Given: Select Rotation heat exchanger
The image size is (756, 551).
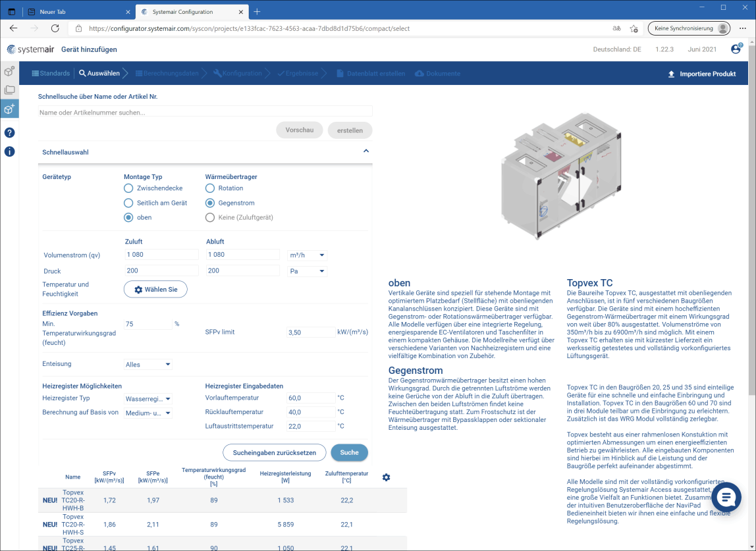Looking at the screenshot, I should tap(209, 188).
